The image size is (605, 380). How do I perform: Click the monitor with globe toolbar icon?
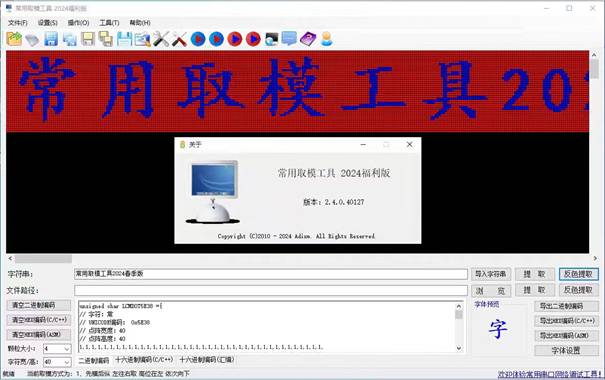tap(271, 39)
